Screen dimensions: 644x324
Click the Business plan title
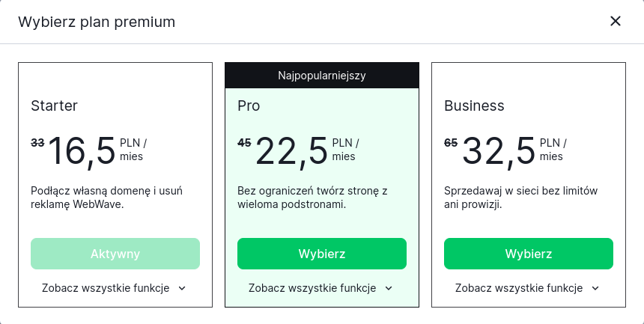[474, 106]
